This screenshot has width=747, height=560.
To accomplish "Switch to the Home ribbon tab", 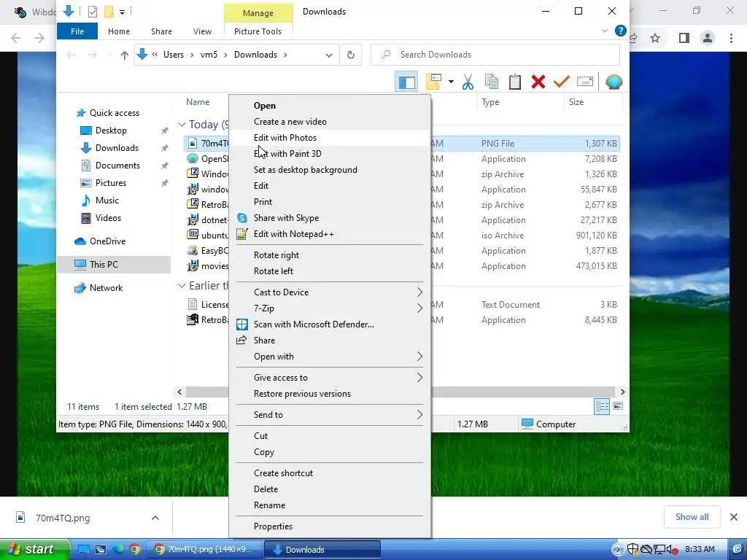I will pos(119,31).
